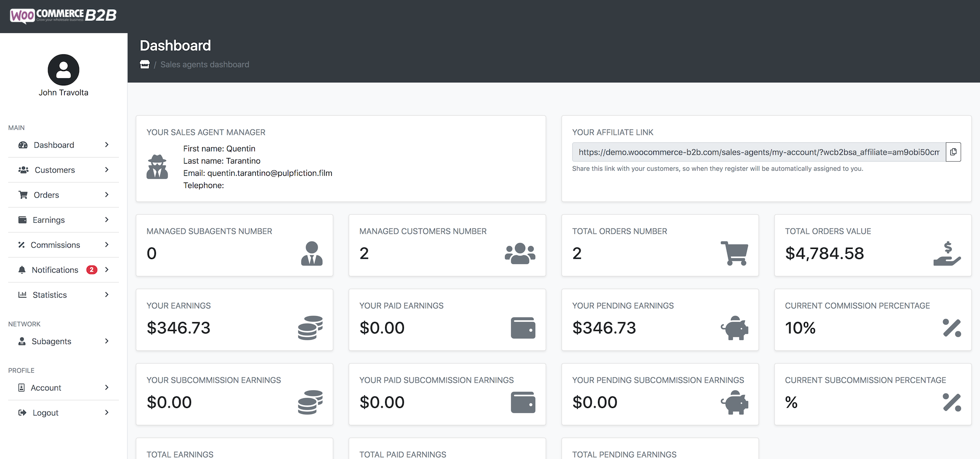Image resolution: width=980 pixels, height=459 pixels.
Task: Expand the Commissions menu chevron
Action: (107, 245)
